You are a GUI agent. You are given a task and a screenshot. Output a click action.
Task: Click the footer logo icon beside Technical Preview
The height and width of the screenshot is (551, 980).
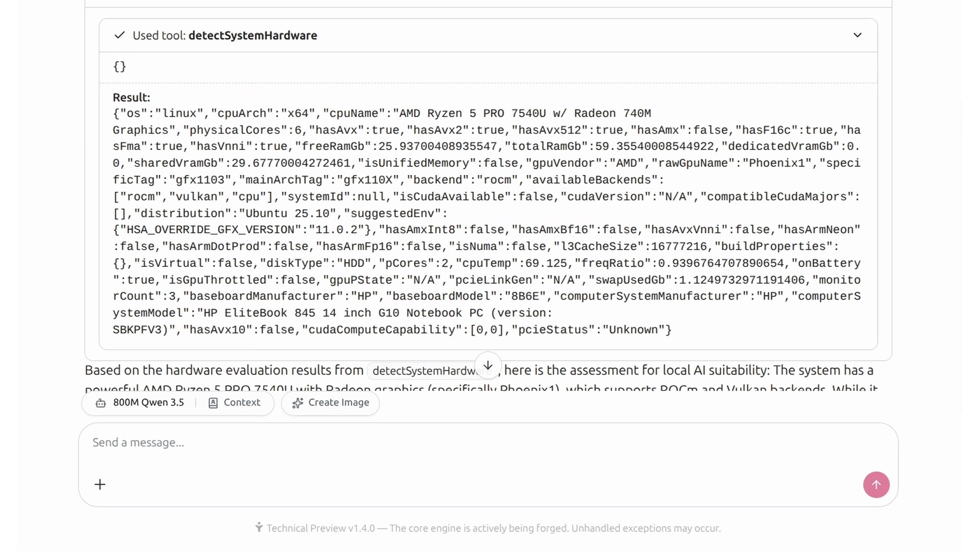pos(259,528)
